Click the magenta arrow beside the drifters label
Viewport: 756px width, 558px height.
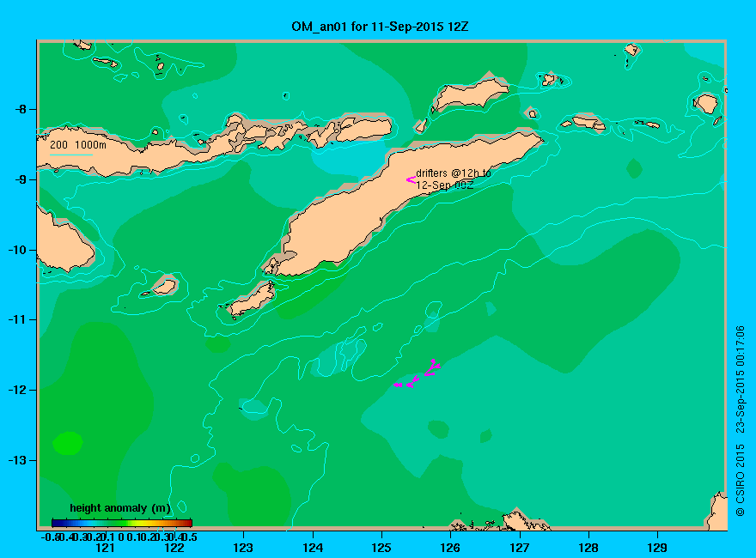coord(411,179)
